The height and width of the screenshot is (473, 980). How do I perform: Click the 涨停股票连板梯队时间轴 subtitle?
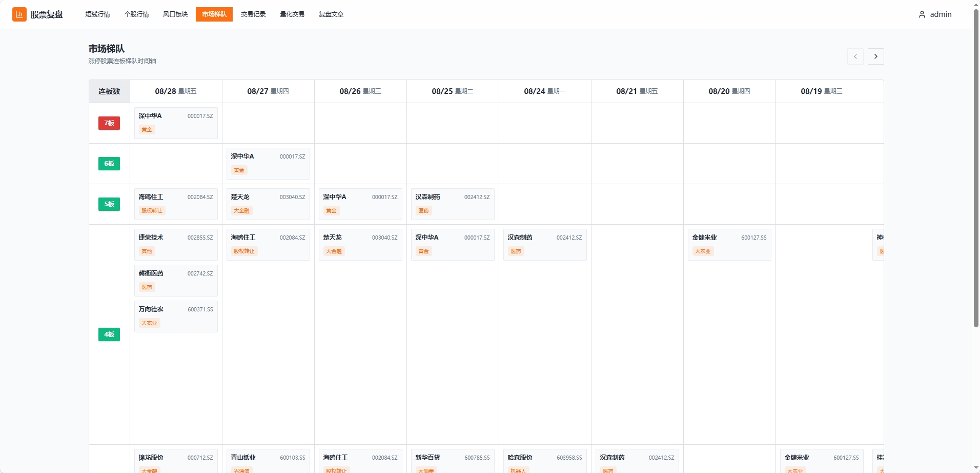click(122, 61)
